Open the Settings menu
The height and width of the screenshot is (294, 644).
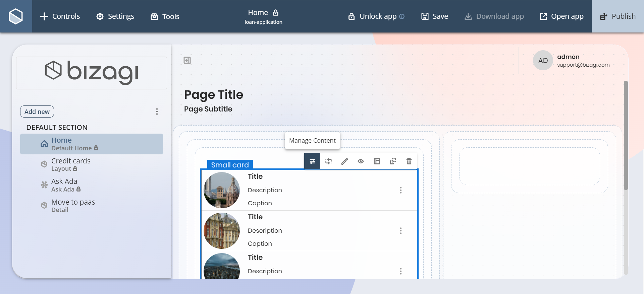[115, 16]
